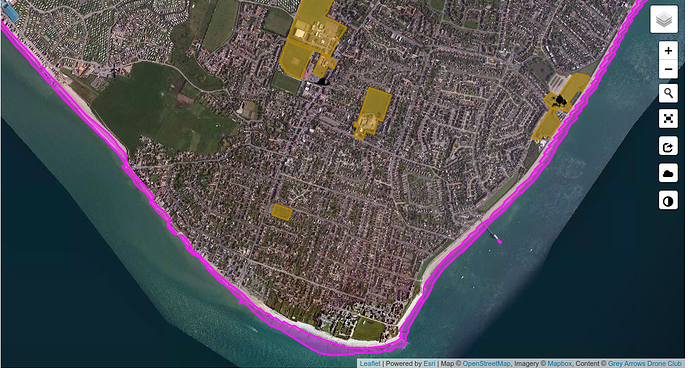Click the black marker in the right yellow zone

coord(560,101)
